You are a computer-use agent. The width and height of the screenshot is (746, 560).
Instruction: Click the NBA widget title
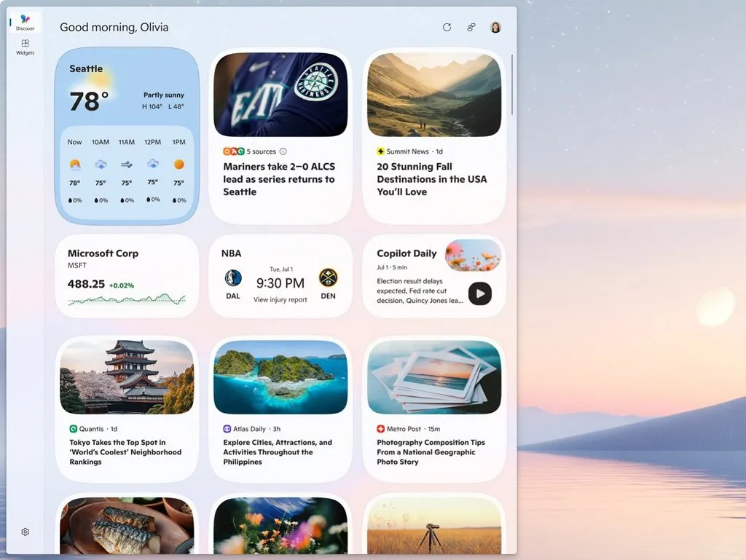click(231, 253)
